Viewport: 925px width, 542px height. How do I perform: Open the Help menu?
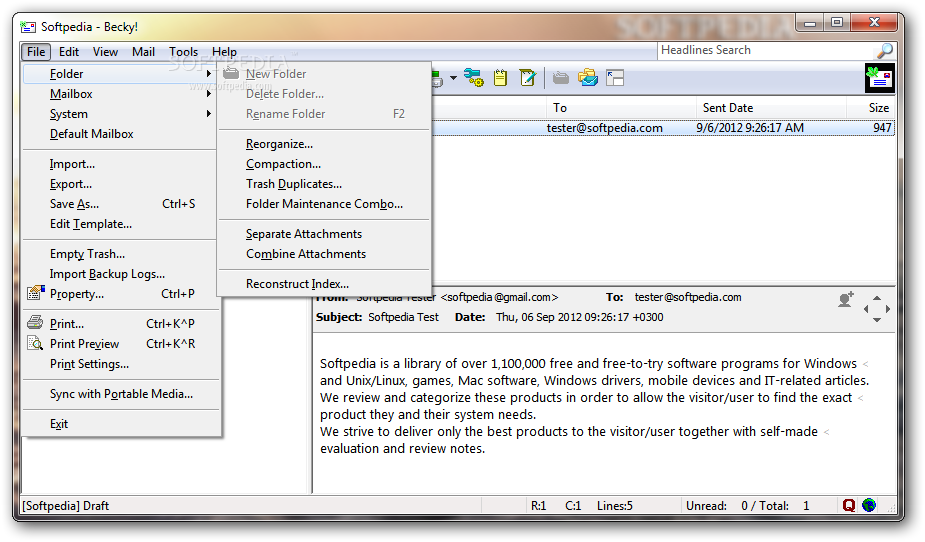click(x=224, y=52)
